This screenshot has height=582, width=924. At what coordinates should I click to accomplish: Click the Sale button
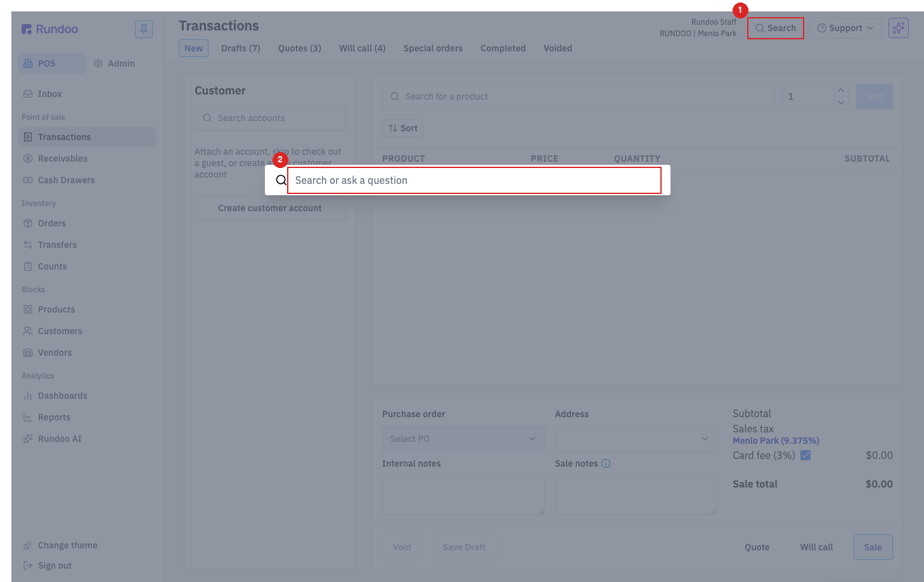click(873, 547)
